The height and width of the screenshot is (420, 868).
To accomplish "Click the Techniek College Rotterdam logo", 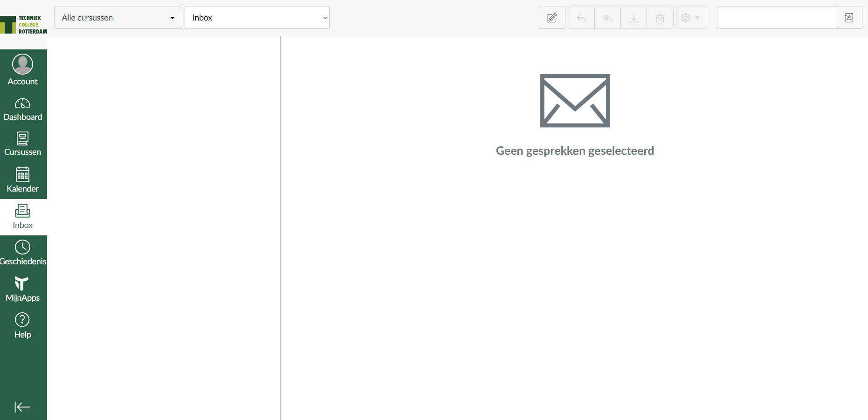I will (23, 25).
